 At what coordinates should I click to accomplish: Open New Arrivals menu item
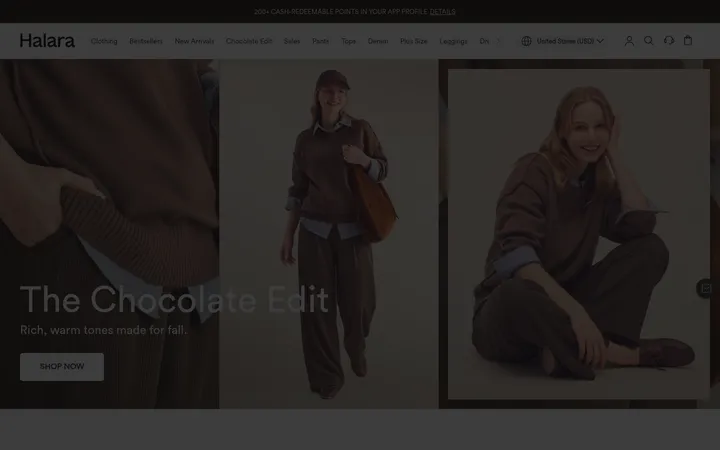tap(194, 41)
